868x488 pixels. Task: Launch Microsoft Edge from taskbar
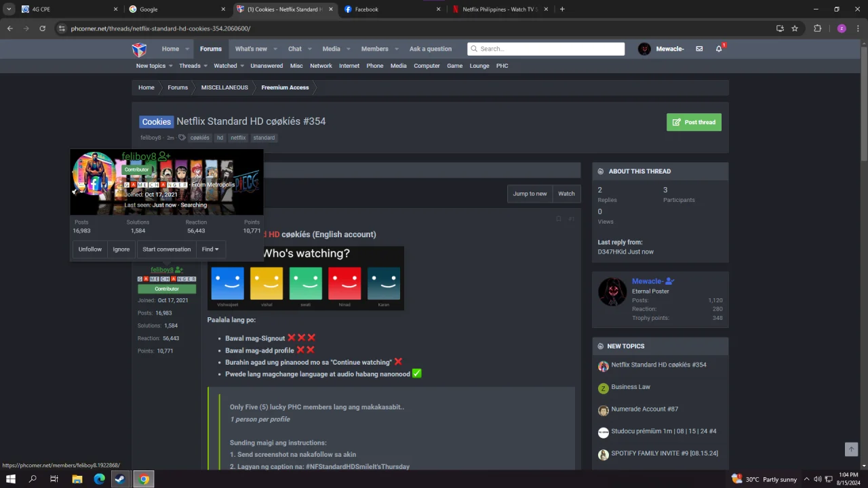pyautogui.click(x=99, y=479)
